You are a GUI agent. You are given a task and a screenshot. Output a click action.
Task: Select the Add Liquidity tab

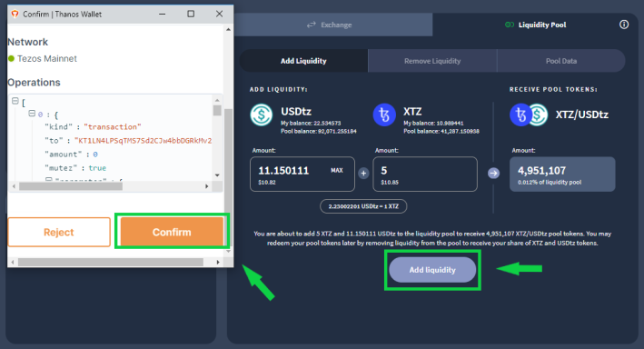pyautogui.click(x=303, y=61)
